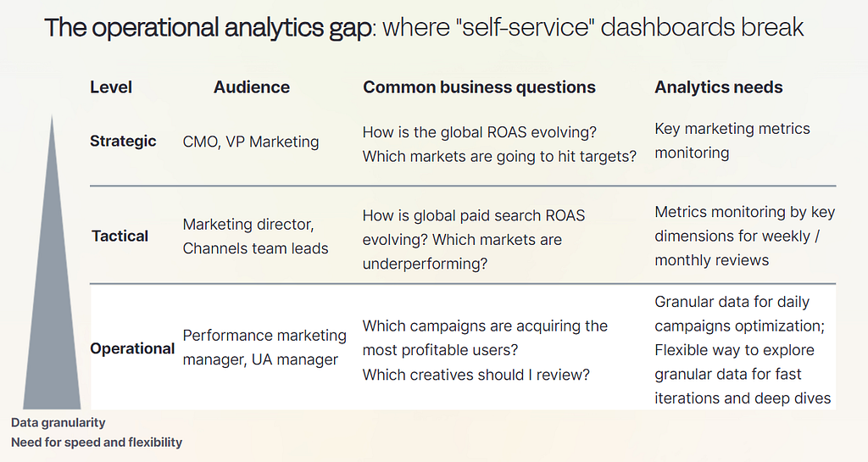The image size is (868, 462).
Task: Select the Audience column header
Action: (252, 87)
